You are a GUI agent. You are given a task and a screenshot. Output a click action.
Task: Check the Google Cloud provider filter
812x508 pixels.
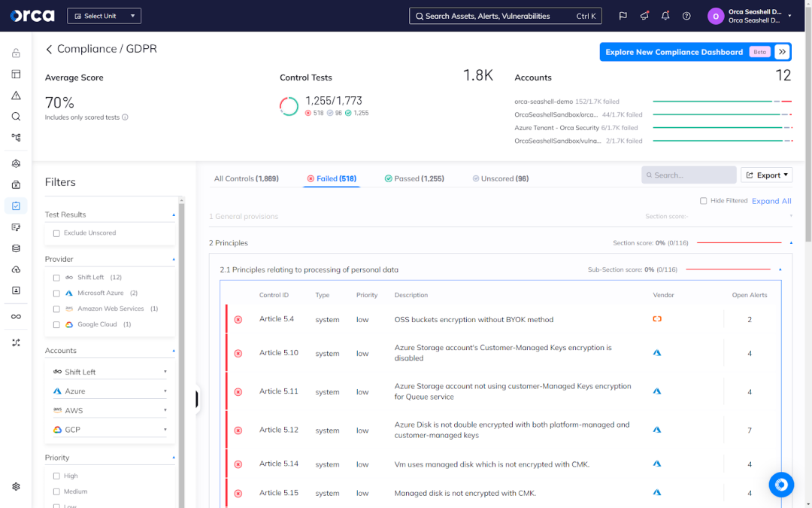tap(56, 324)
